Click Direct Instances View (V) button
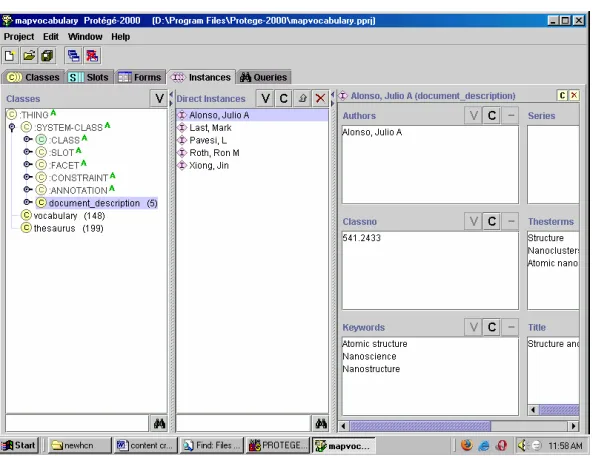The image size is (592, 456). (x=265, y=99)
